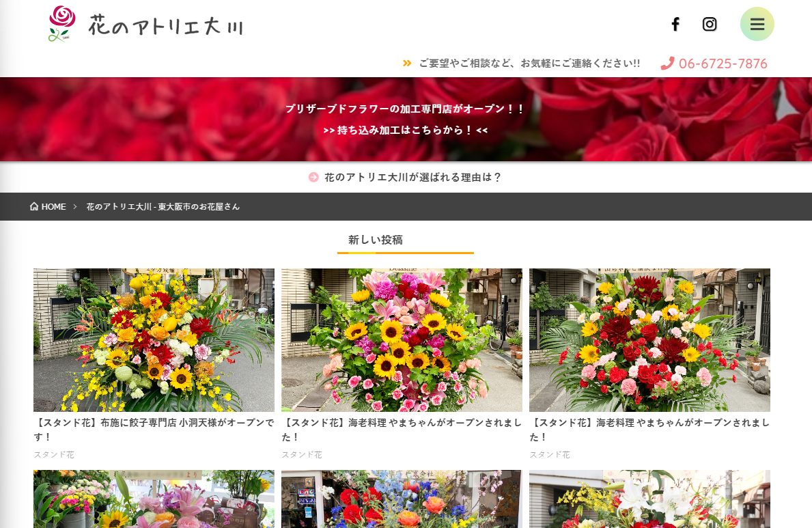The width and height of the screenshot is (812, 528).
Task: Click the orange double chevron icon
Action: click(x=407, y=64)
